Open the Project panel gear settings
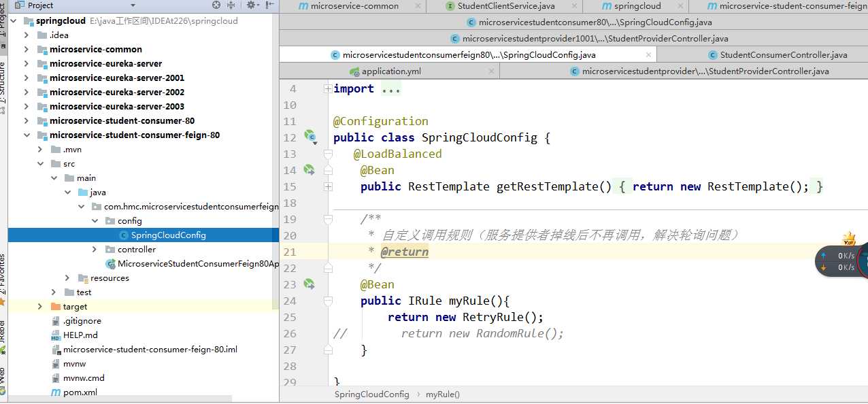The image size is (868, 404). [252, 5]
